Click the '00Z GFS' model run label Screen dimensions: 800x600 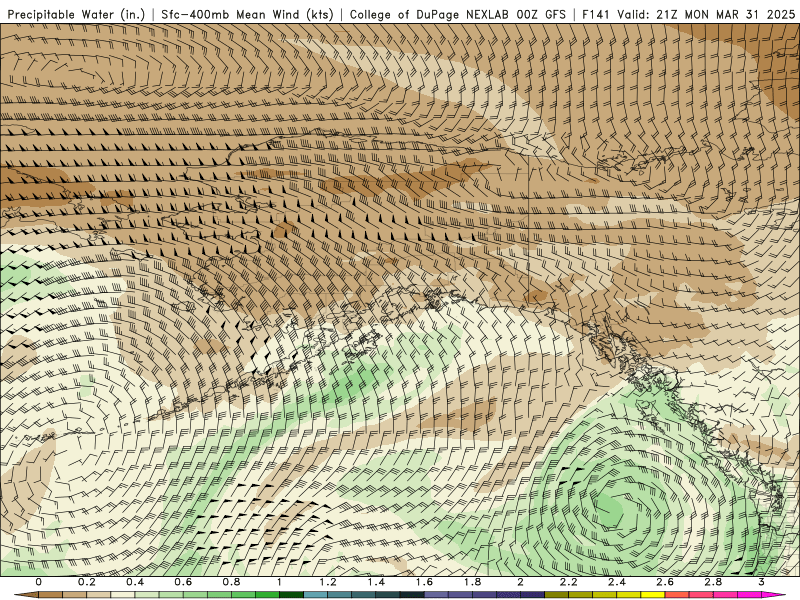[x=540, y=15]
